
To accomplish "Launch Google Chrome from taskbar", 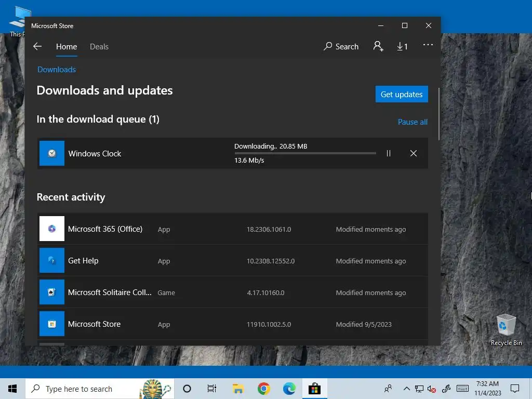I will pos(263,389).
